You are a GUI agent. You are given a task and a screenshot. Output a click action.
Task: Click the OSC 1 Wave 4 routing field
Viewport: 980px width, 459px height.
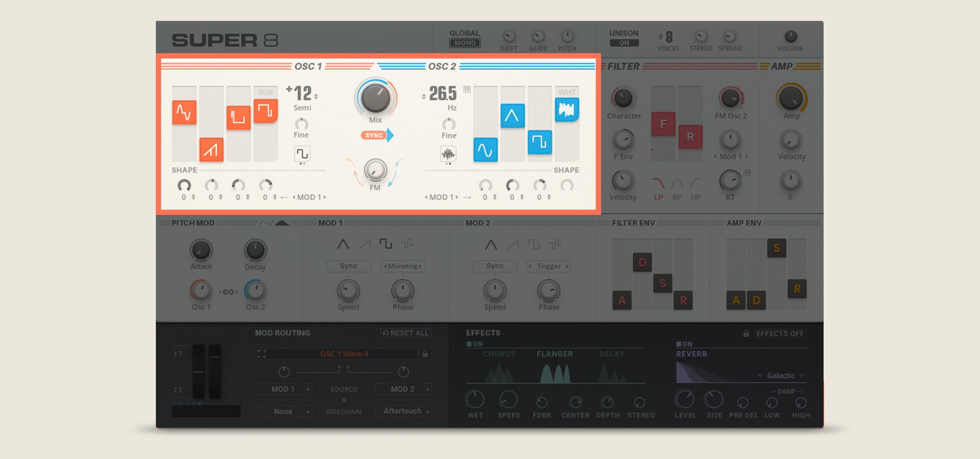tap(344, 354)
